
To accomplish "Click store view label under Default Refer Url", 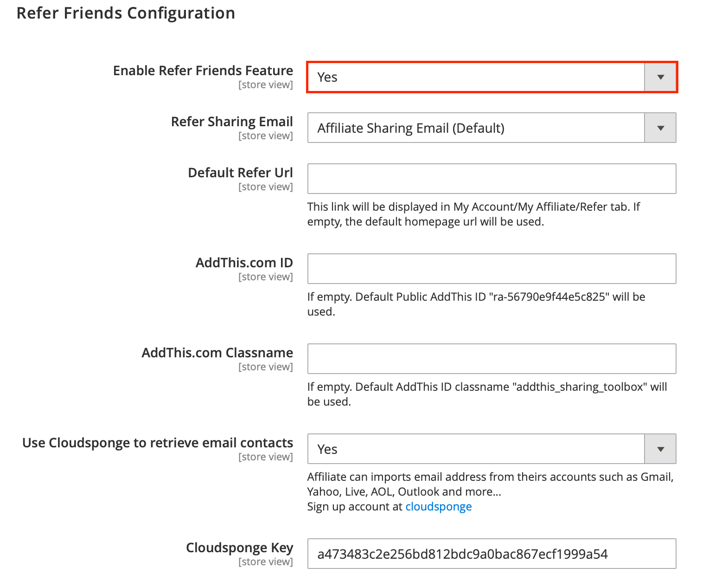I will [x=265, y=187].
